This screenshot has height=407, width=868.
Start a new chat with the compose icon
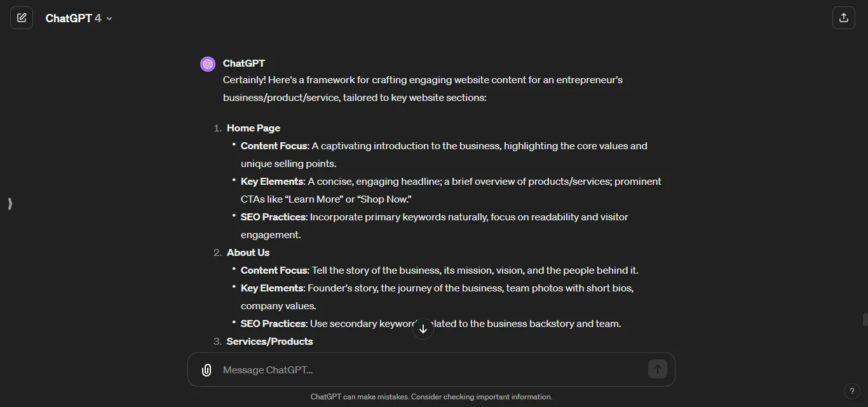point(22,18)
